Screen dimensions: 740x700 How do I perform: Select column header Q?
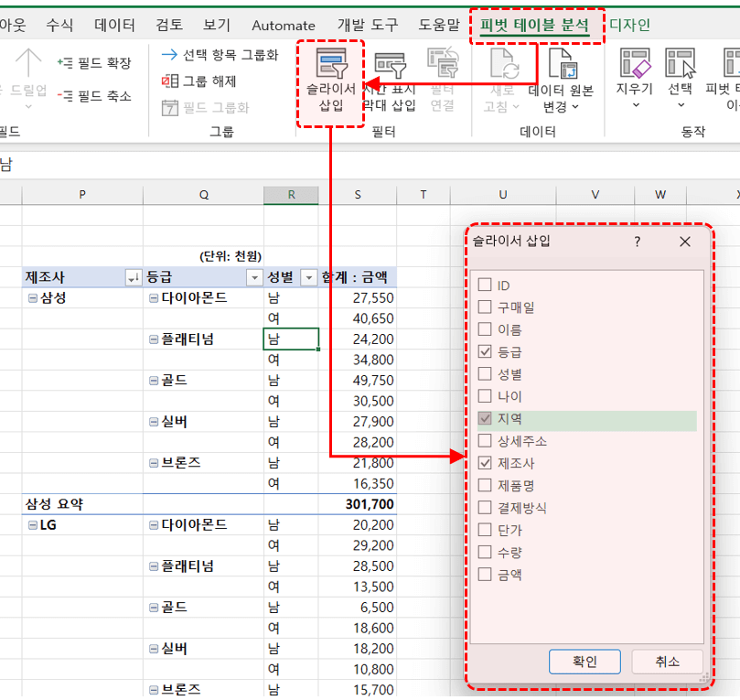point(204,195)
